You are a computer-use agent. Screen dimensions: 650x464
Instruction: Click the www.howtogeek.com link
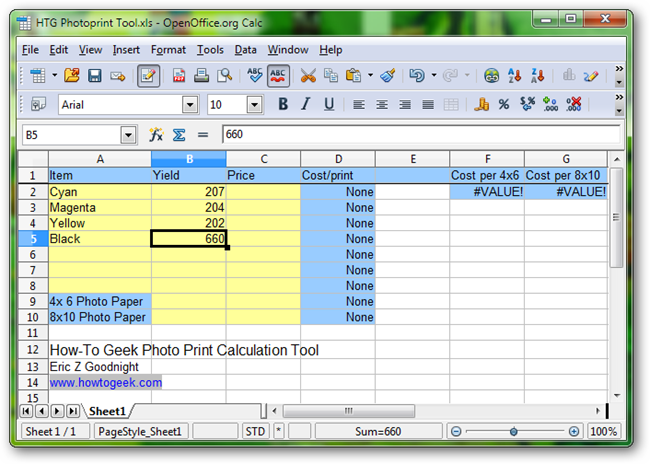coord(105,382)
